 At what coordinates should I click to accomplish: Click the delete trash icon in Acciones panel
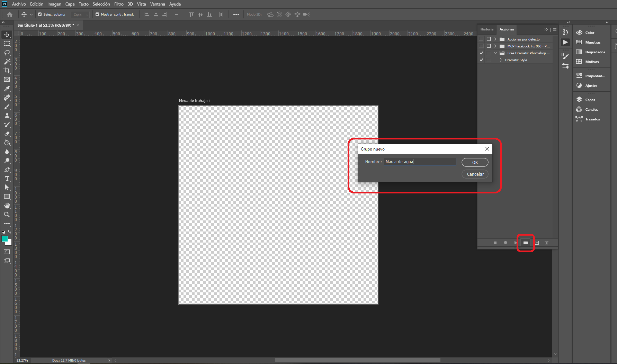click(546, 243)
